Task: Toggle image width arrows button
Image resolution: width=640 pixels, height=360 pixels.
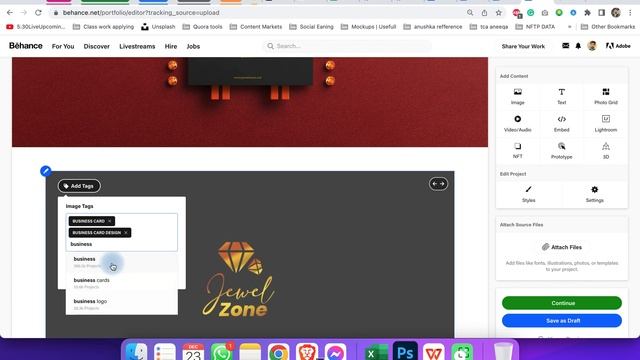Action: coord(438,184)
